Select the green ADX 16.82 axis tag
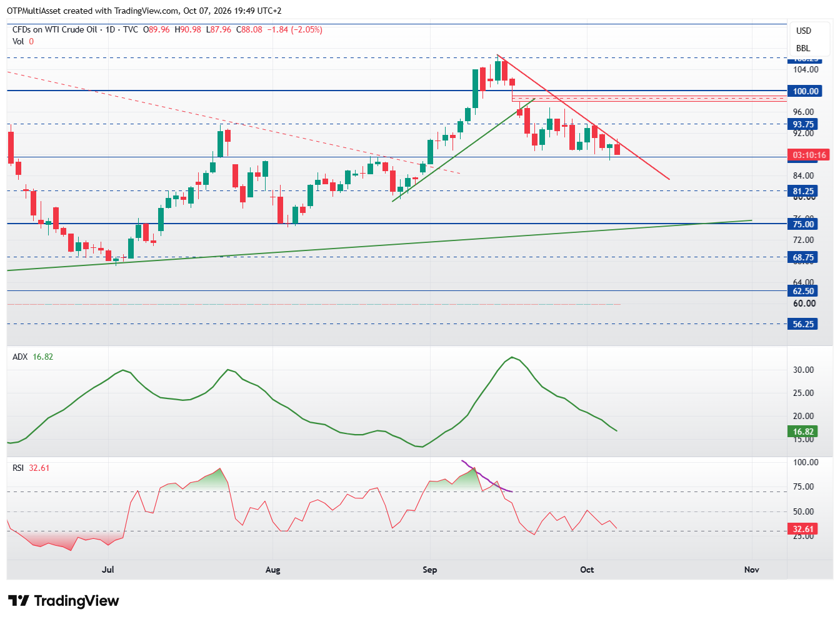Screen dimensions: 840x622 point(803,432)
